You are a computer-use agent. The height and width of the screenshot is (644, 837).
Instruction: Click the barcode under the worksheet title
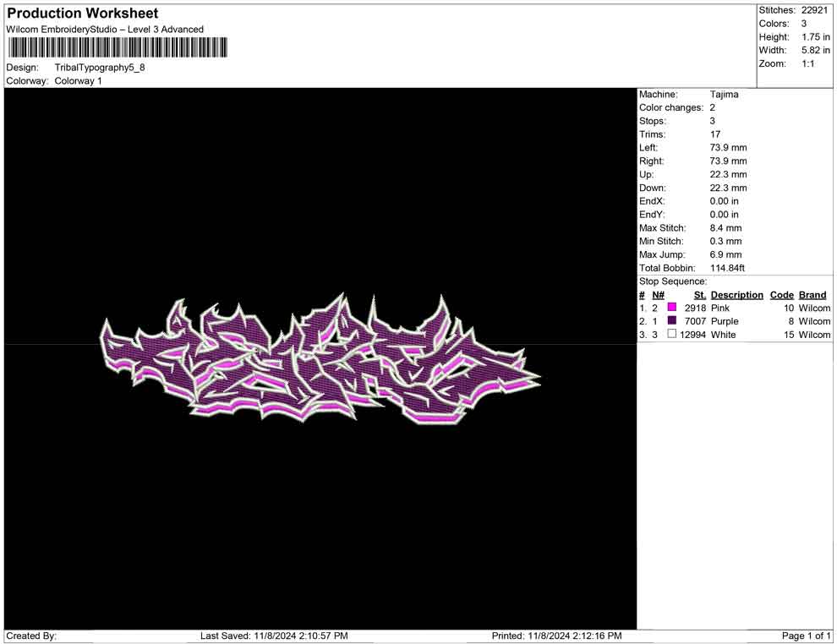[x=118, y=47]
